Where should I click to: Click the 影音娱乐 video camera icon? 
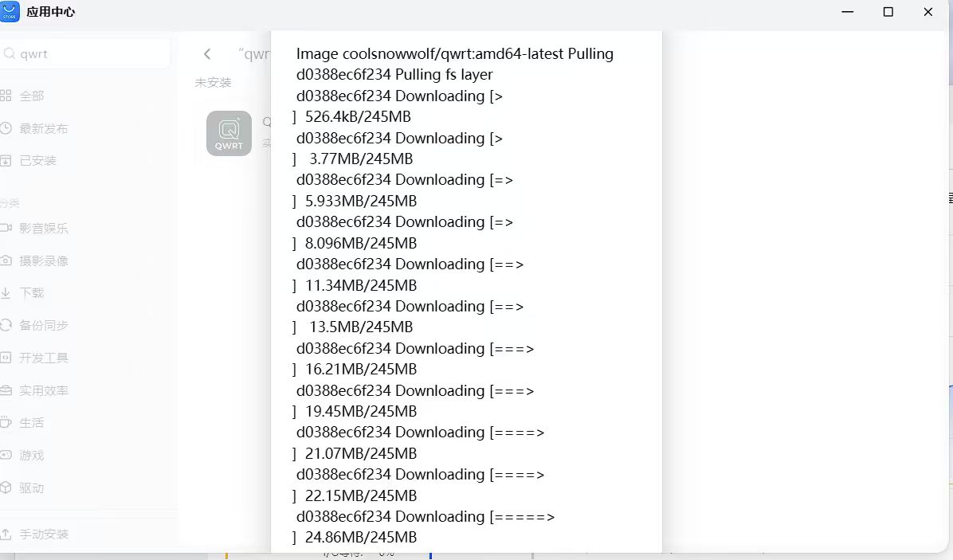click(6, 228)
